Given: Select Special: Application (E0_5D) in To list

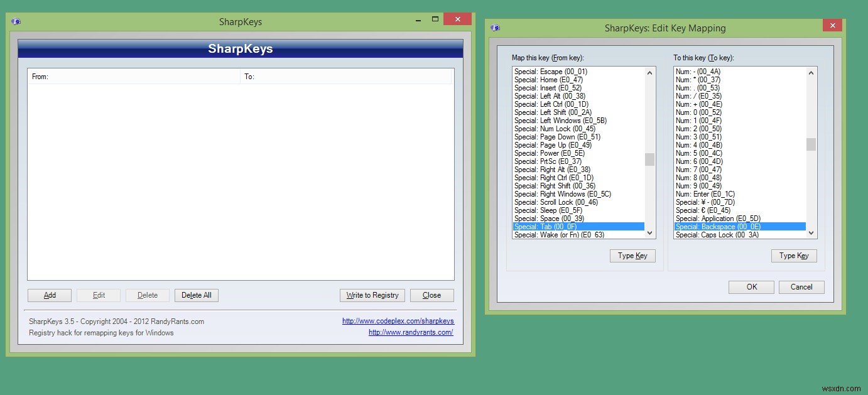Looking at the screenshot, I should [740, 219].
